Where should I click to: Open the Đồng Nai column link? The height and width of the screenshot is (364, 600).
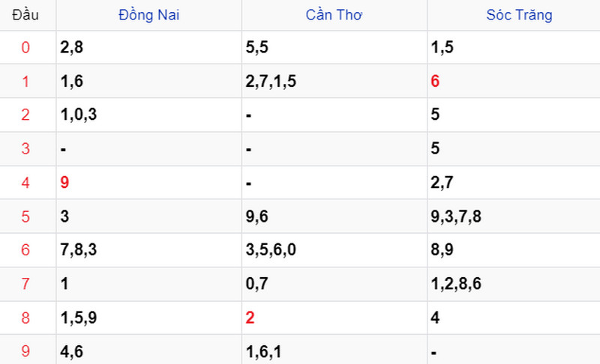click(148, 15)
